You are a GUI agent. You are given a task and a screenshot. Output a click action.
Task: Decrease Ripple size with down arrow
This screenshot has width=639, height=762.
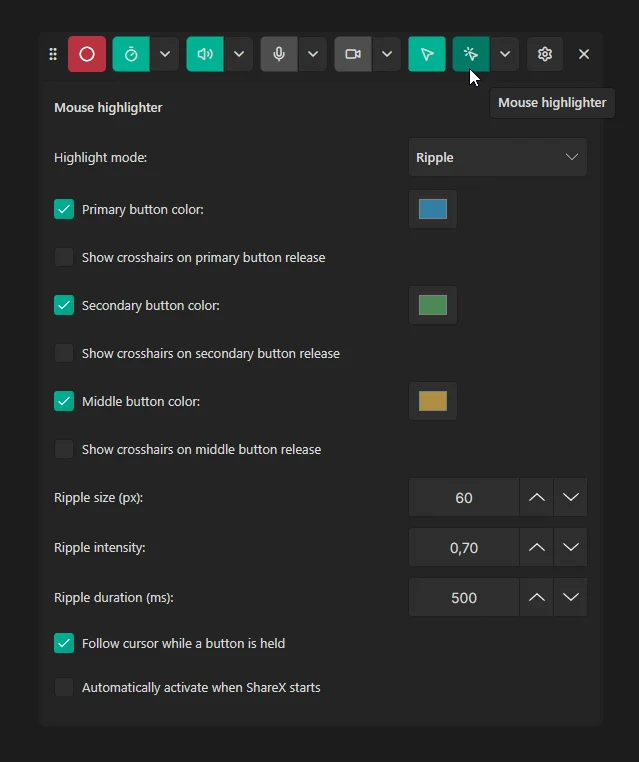(x=570, y=497)
